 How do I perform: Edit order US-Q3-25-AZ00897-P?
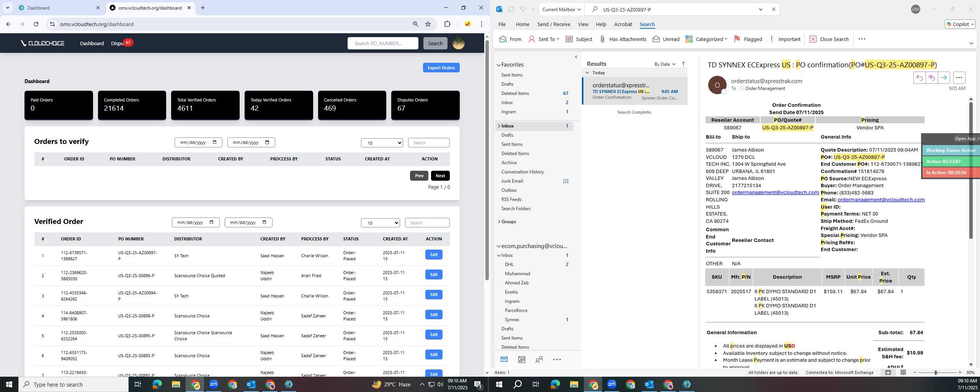[434, 255]
